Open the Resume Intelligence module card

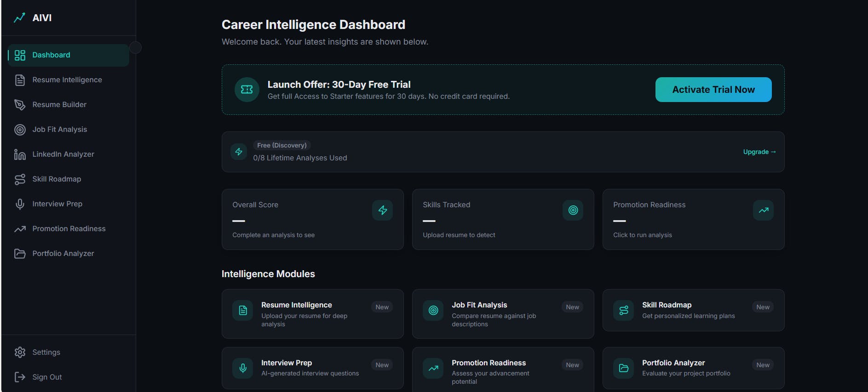point(313,314)
